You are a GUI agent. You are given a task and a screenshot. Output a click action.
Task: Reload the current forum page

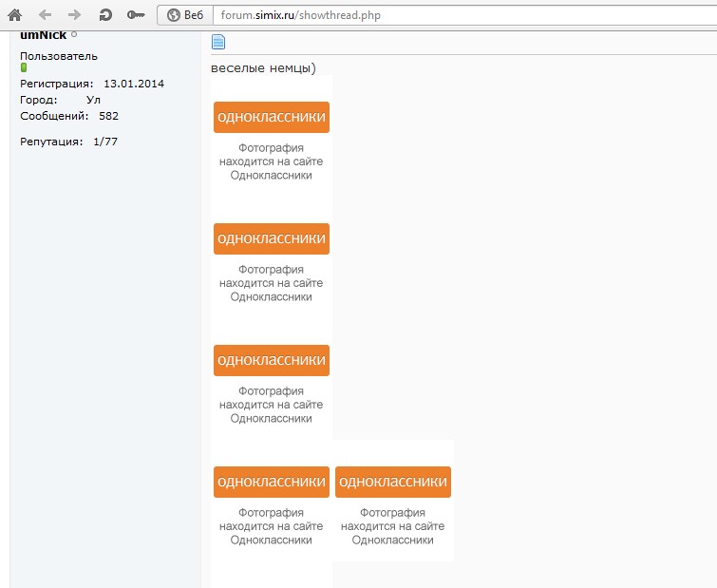coord(105,15)
